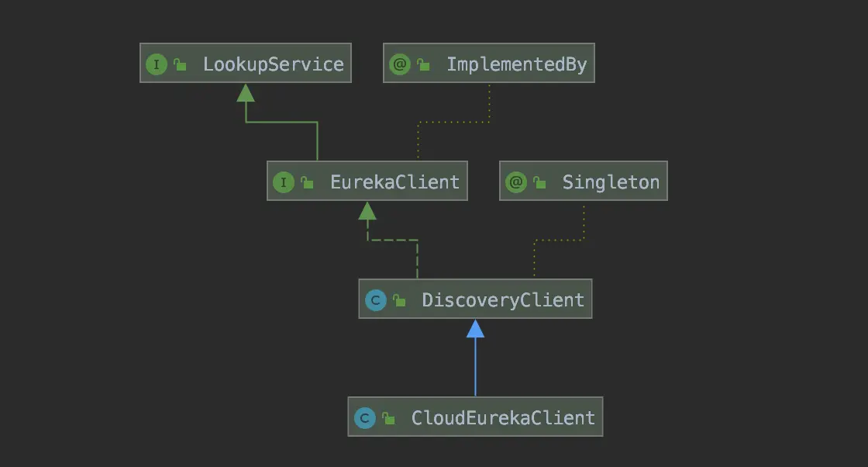Viewport: 868px width, 467px height.
Task: Click the public lock icon on CloudEurekaClient
Action: click(x=388, y=418)
